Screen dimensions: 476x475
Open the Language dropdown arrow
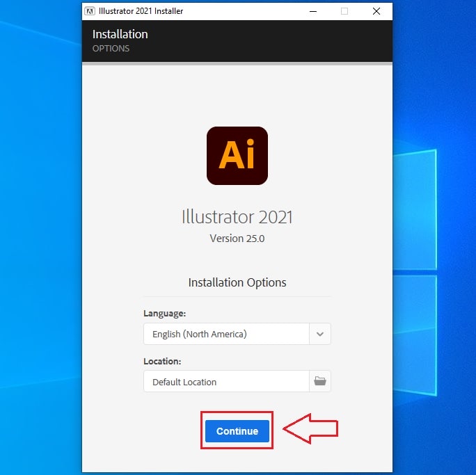click(320, 334)
